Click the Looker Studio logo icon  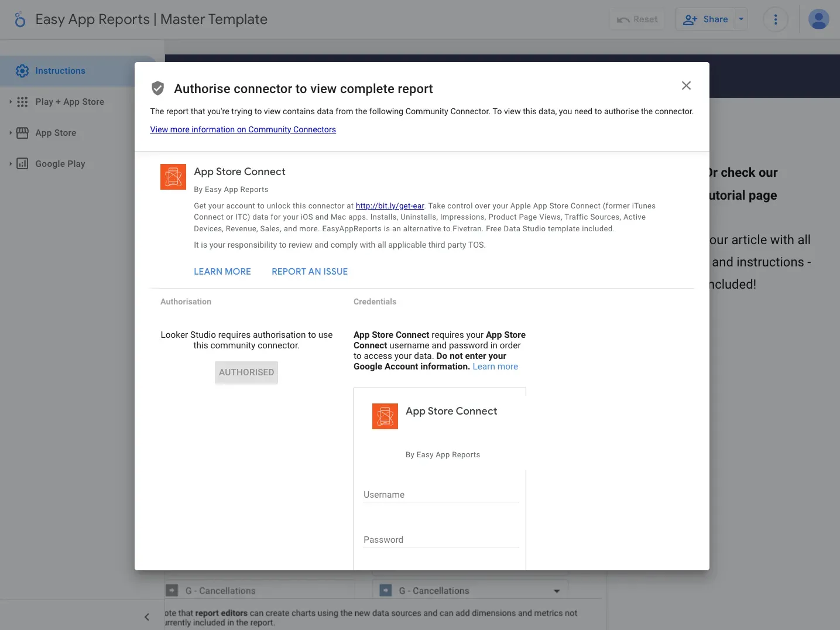tap(20, 19)
